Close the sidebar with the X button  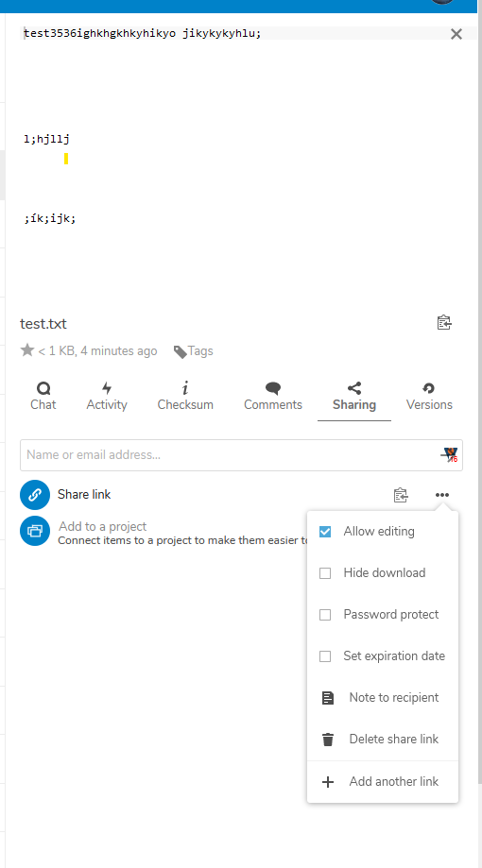click(x=456, y=34)
